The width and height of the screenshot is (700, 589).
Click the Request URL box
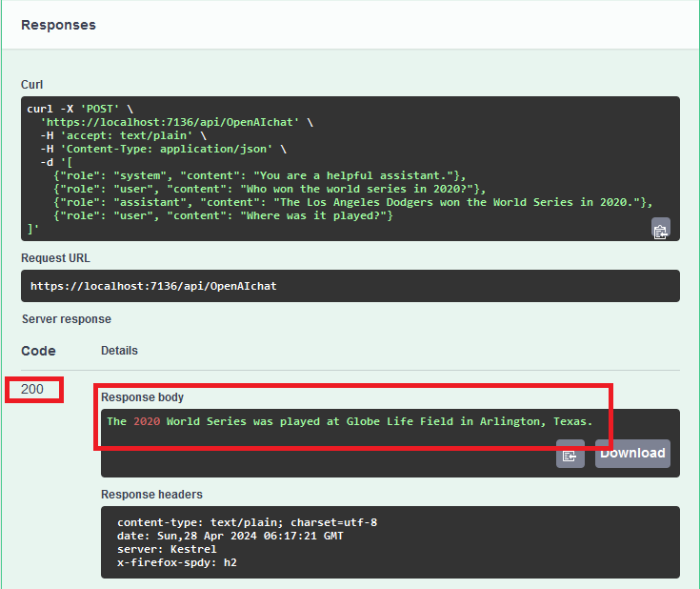click(x=350, y=286)
